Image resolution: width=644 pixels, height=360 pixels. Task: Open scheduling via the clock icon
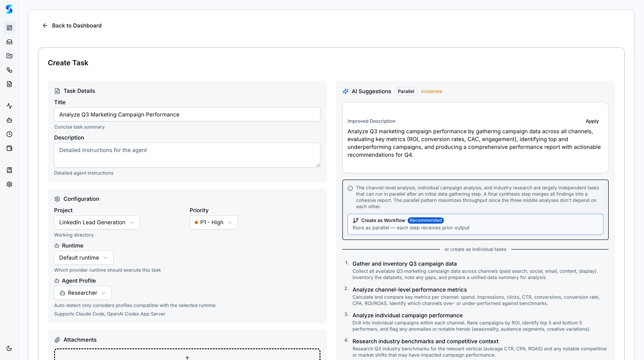(x=9, y=134)
